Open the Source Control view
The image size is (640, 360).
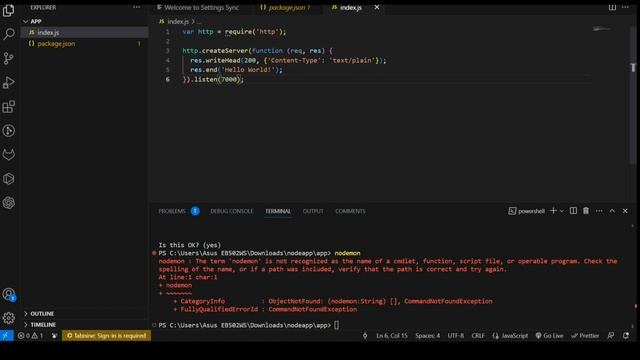click(x=9, y=58)
